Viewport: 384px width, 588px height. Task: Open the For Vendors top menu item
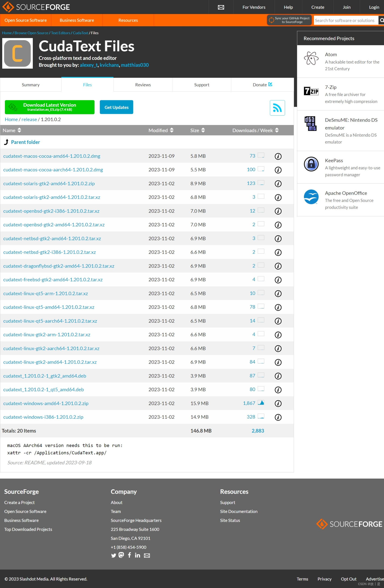[254, 7]
